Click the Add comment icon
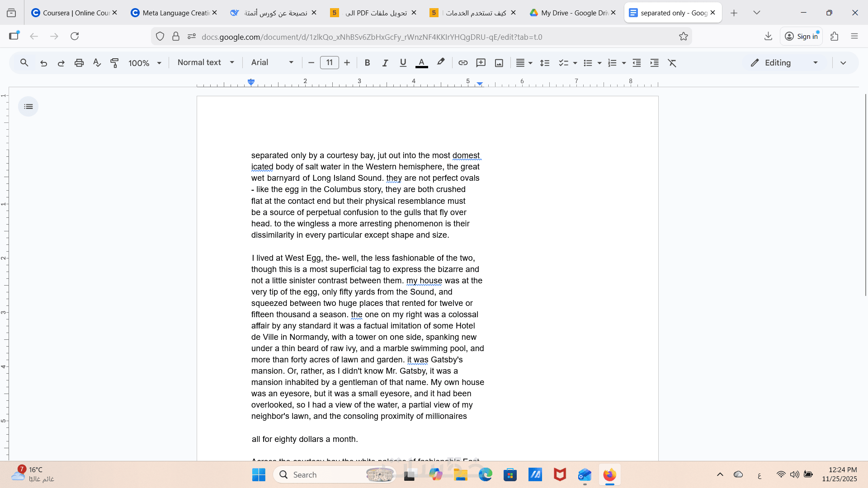This screenshot has width=868, height=488. (x=481, y=63)
